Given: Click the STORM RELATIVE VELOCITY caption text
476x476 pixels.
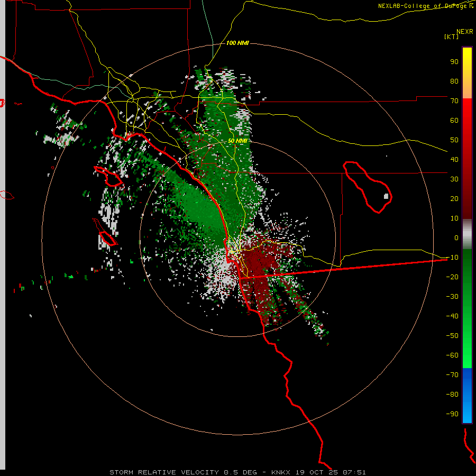Looking at the screenshot, I should [164, 472].
